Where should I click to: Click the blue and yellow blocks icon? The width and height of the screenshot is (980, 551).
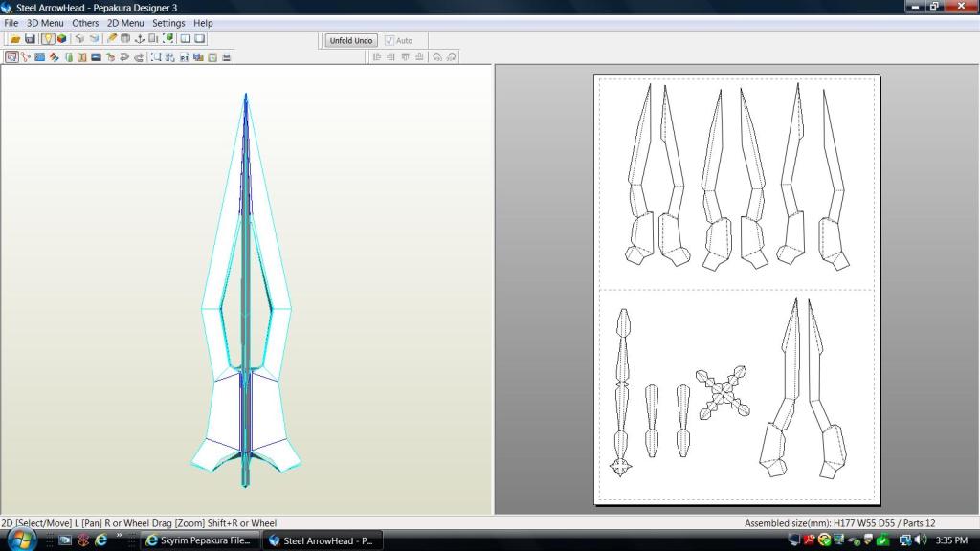pos(199,57)
